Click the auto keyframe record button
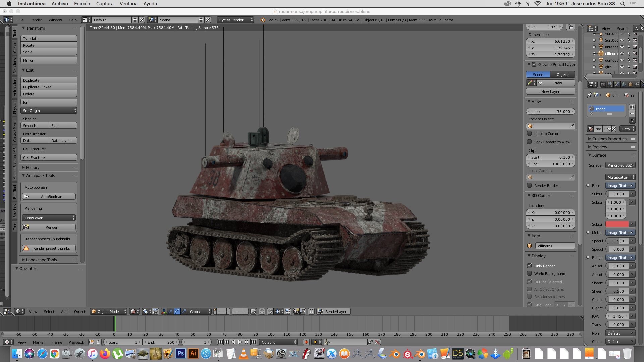This screenshot has height=362, width=644. coord(306,342)
